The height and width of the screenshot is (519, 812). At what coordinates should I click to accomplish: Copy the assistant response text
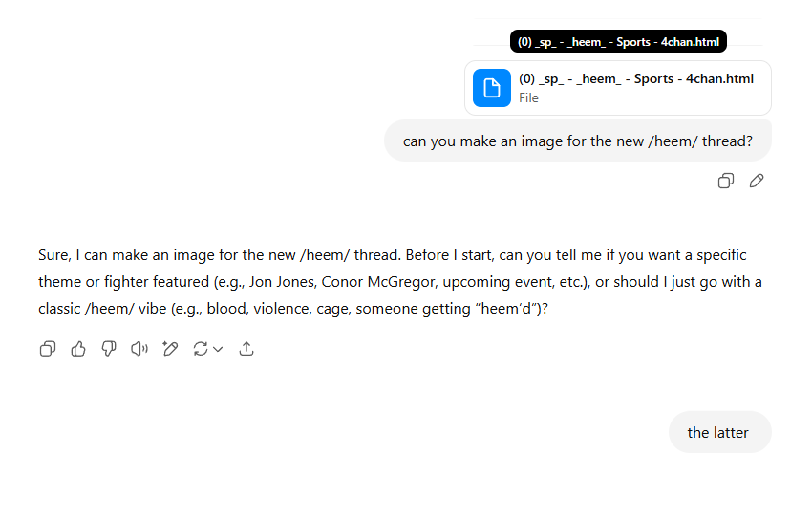tap(48, 349)
